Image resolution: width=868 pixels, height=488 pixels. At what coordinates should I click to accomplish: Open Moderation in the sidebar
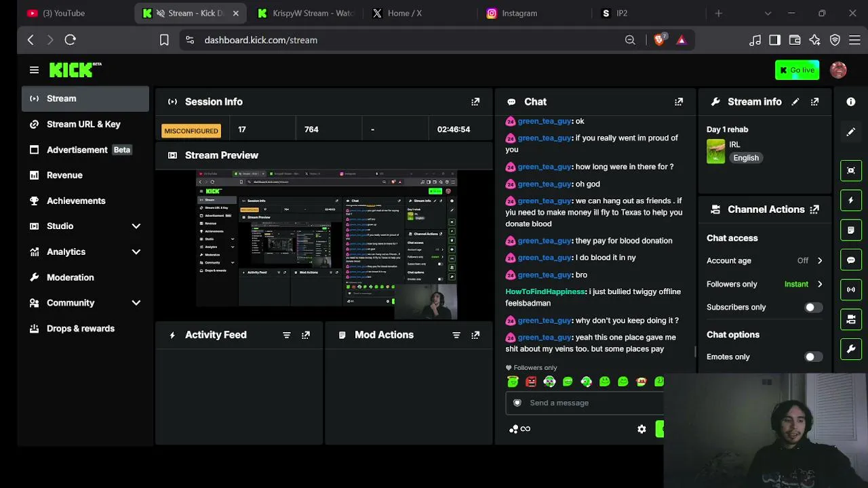[x=85, y=277]
